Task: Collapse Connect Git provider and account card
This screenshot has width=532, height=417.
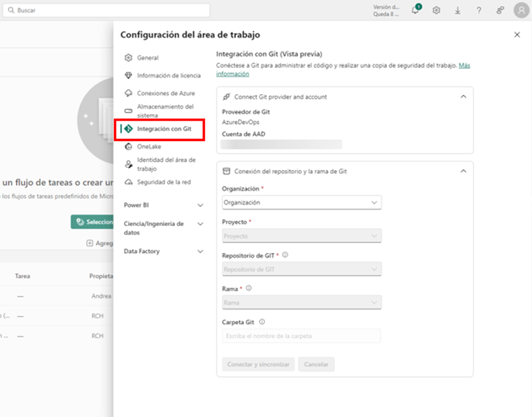Action: (463, 97)
